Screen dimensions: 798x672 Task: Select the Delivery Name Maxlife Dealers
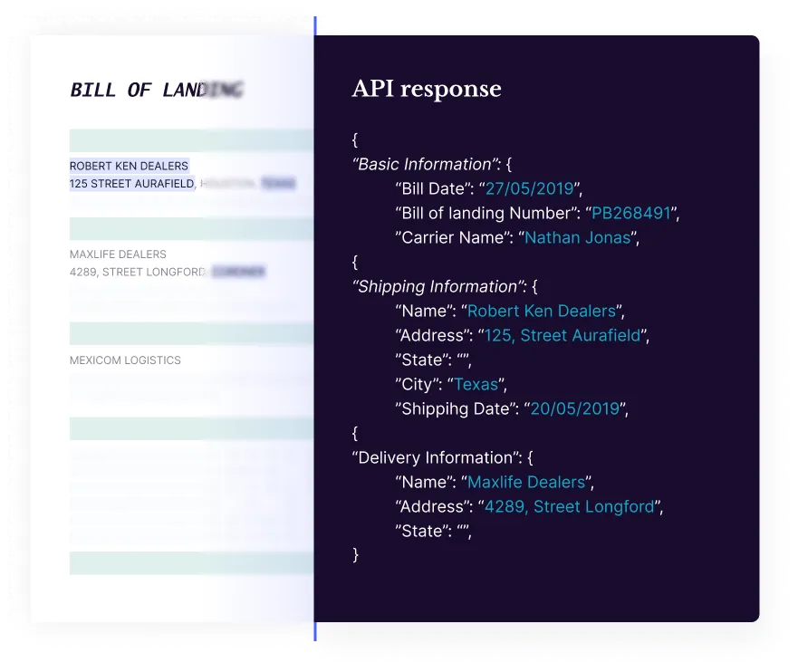click(x=527, y=482)
